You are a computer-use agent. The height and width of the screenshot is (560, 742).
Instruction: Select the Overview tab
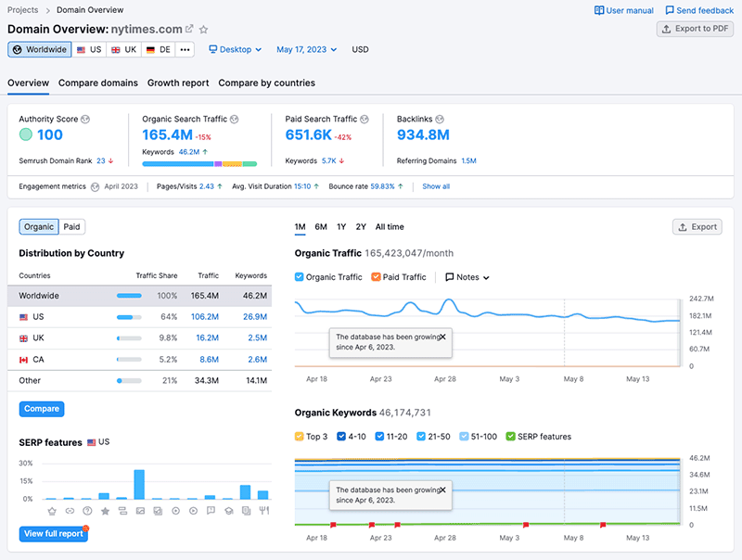click(29, 83)
